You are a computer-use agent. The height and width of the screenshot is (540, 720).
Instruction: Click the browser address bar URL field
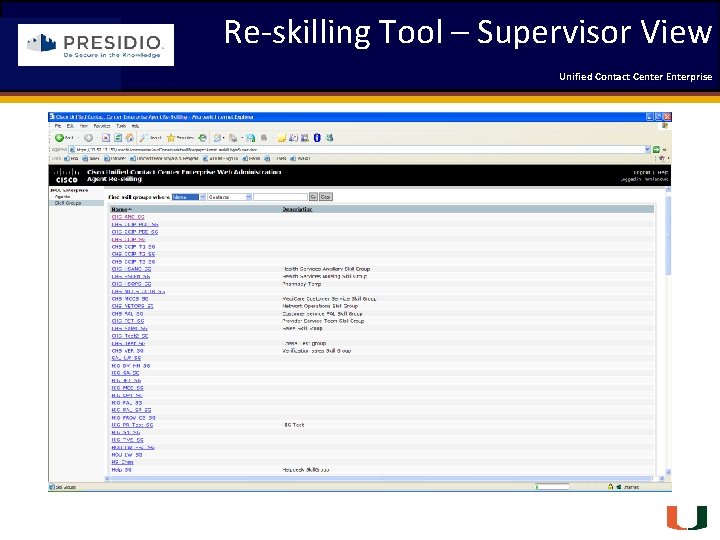click(x=359, y=150)
